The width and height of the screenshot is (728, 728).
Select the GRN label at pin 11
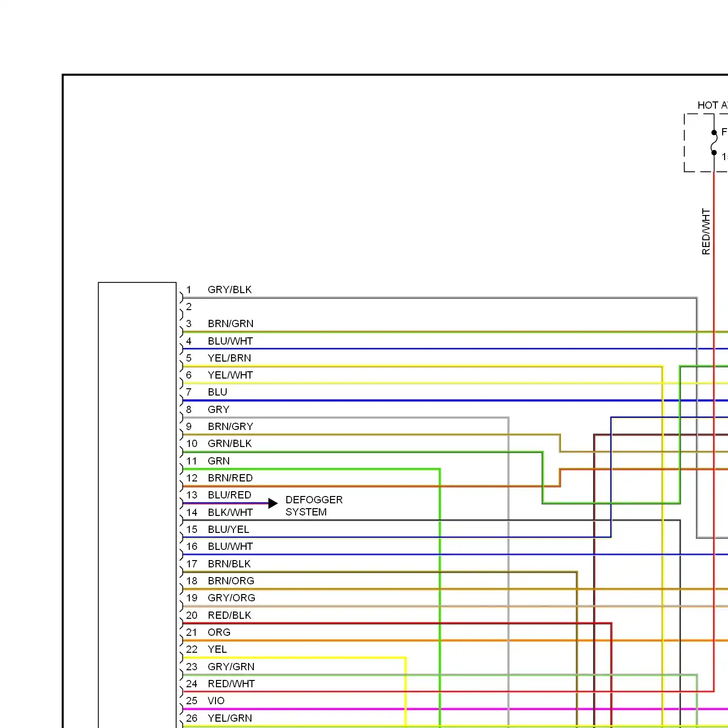[218, 461]
